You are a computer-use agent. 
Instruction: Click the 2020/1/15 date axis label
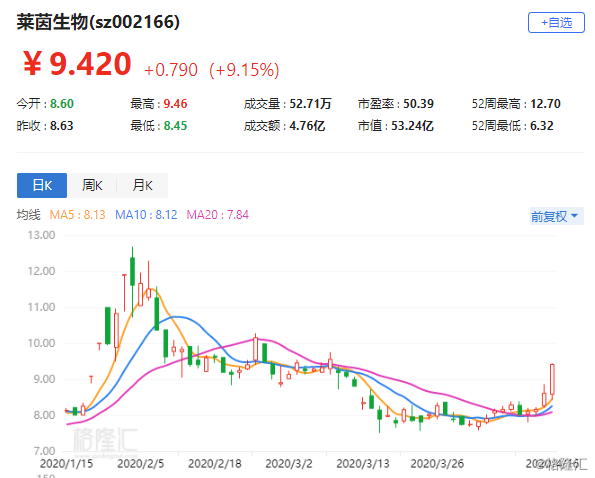[x=66, y=464]
